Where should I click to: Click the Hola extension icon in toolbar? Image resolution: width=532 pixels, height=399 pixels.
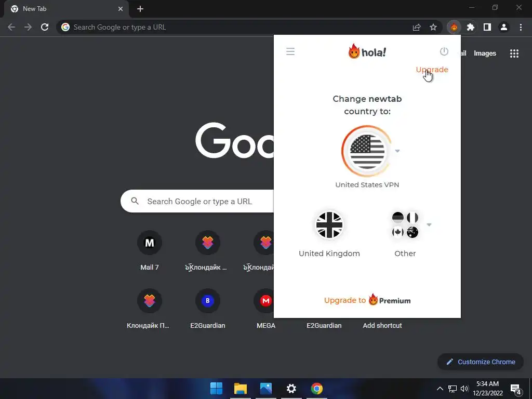pos(454,27)
